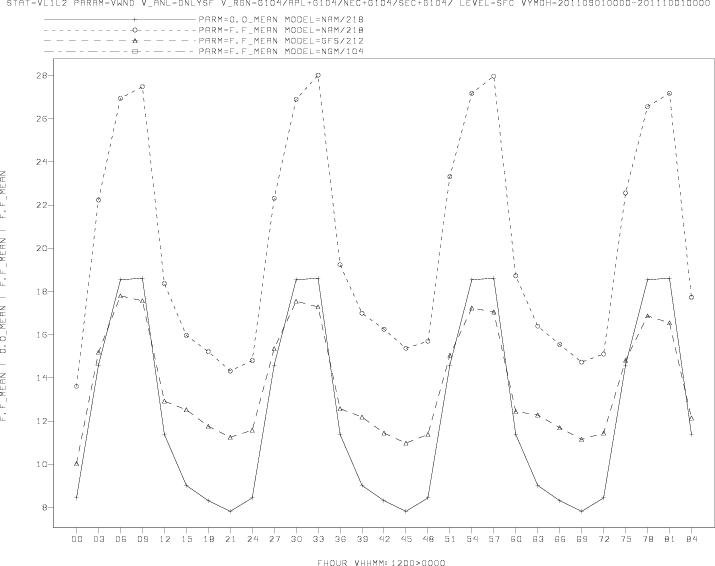The width and height of the screenshot is (715, 566).
Task: Click x-axis tick label 84
Action: click(x=691, y=539)
